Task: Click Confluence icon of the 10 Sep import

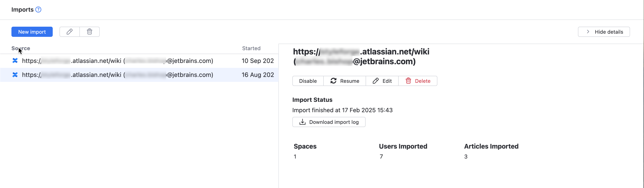Action: click(x=15, y=61)
